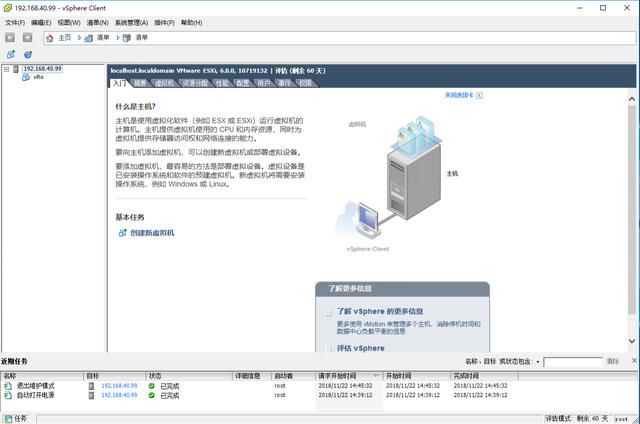
Task: Click the X box beside 关闭选项卡
Action: point(479,95)
